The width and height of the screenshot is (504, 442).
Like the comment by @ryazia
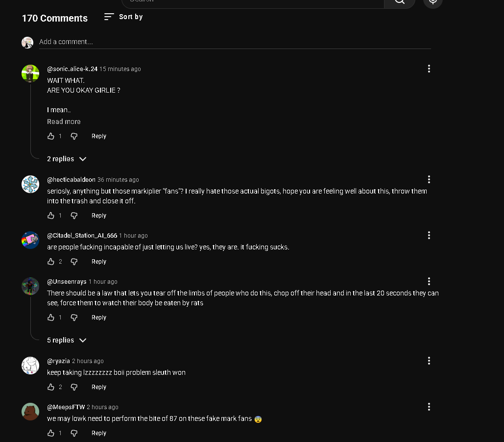[x=51, y=387]
